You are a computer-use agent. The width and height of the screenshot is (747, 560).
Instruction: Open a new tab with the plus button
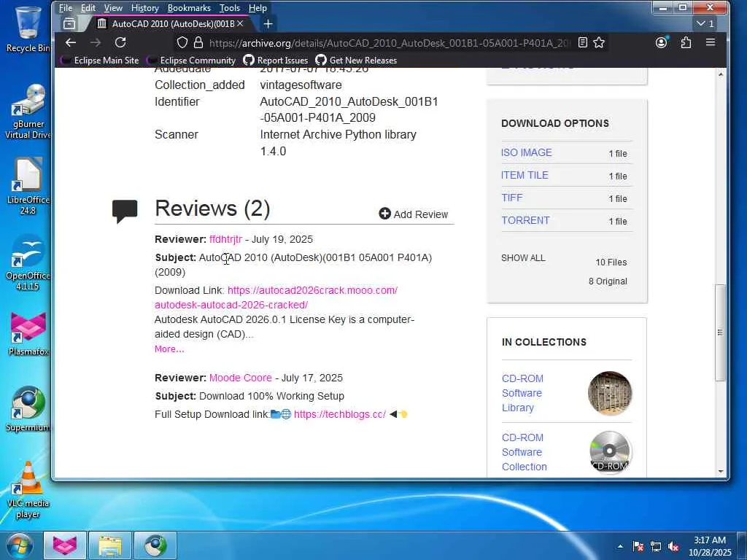click(268, 24)
